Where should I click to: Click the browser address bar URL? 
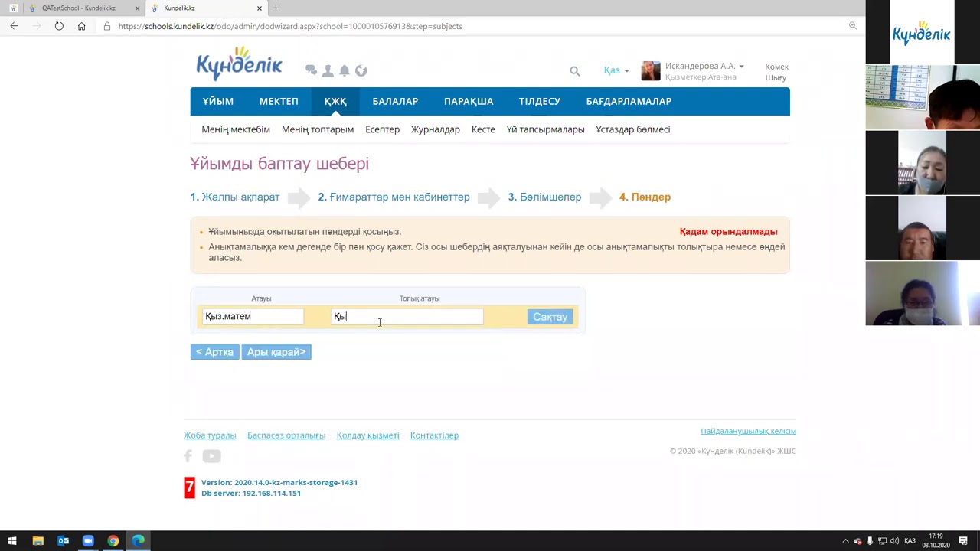290,26
